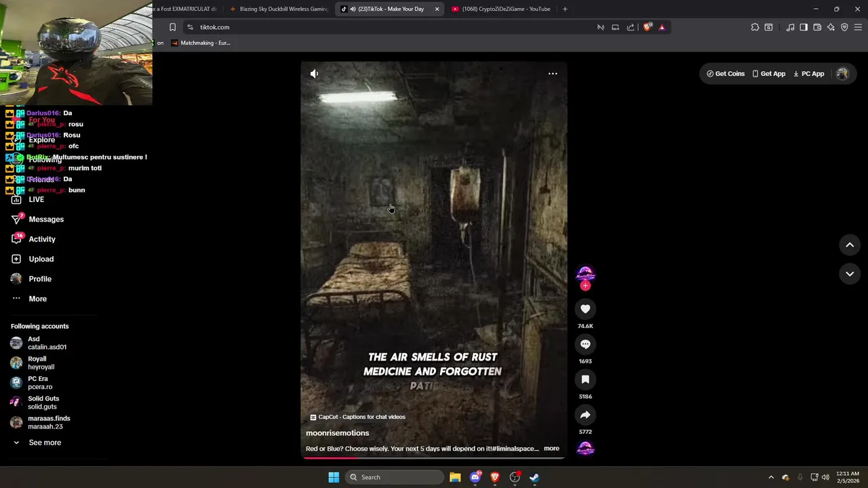
Task: Open the taskbar volume control
Action: 825,477
